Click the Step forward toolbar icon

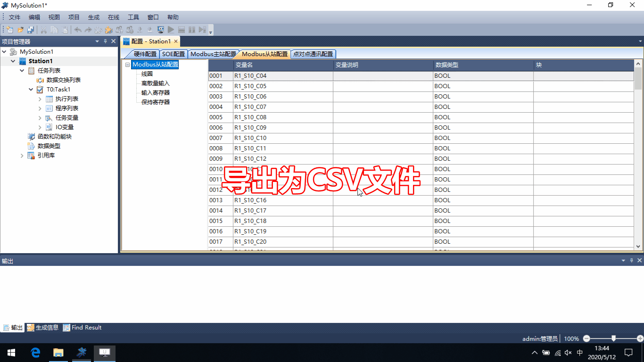(202, 30)
